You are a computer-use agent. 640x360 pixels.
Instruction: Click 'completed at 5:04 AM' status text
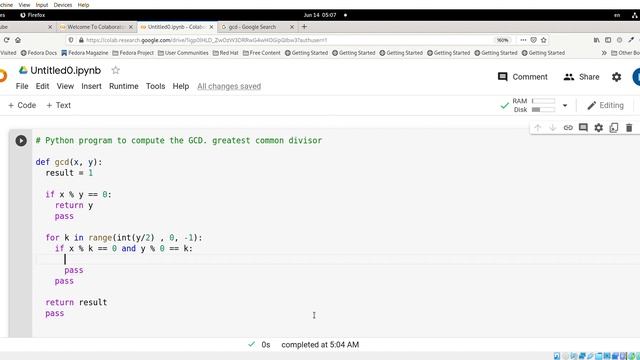tap(320, 345)
